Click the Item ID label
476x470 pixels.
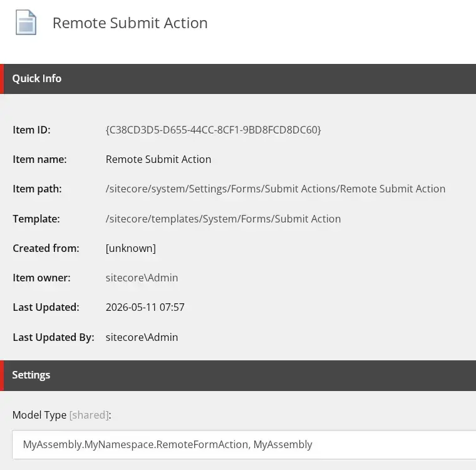(31, 130)
